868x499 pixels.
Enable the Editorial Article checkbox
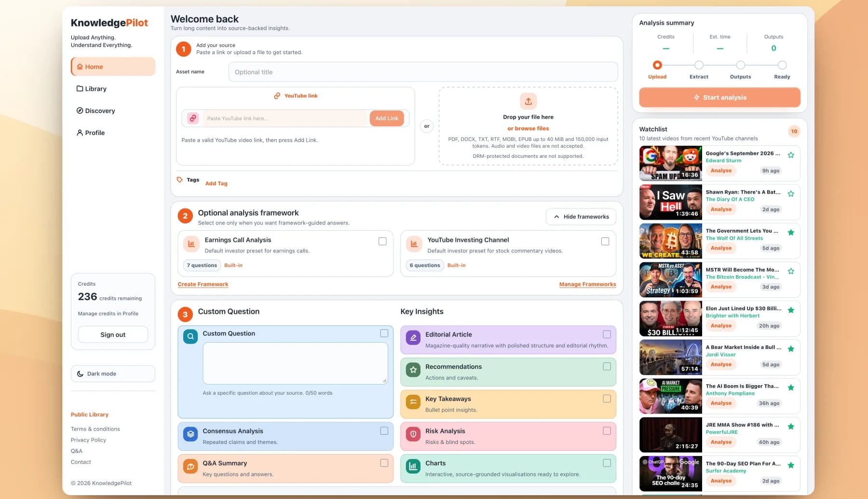[x=607, y=334]
